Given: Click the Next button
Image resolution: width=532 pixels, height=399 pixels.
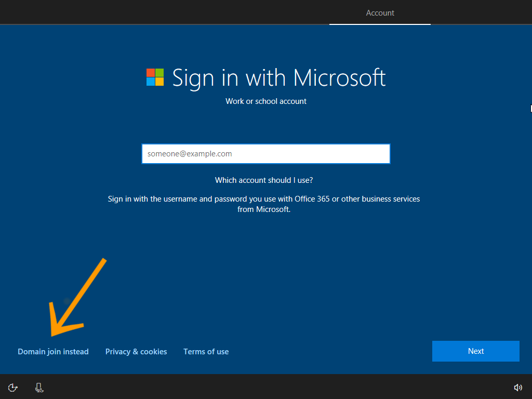Looking at the screenshot, I should [x=476, y=351].
